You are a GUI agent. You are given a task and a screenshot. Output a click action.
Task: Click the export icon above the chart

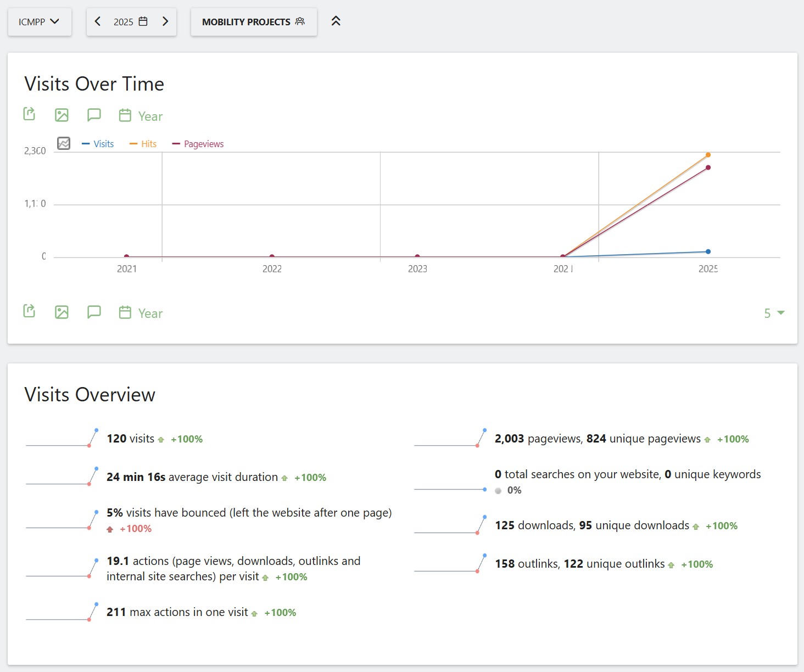29,114
